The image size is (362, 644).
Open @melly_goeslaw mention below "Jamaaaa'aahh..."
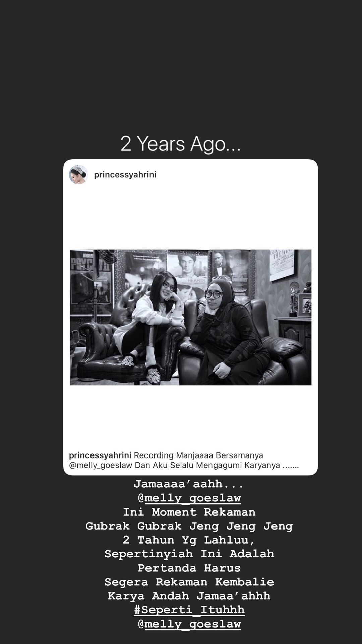(189, 498)
